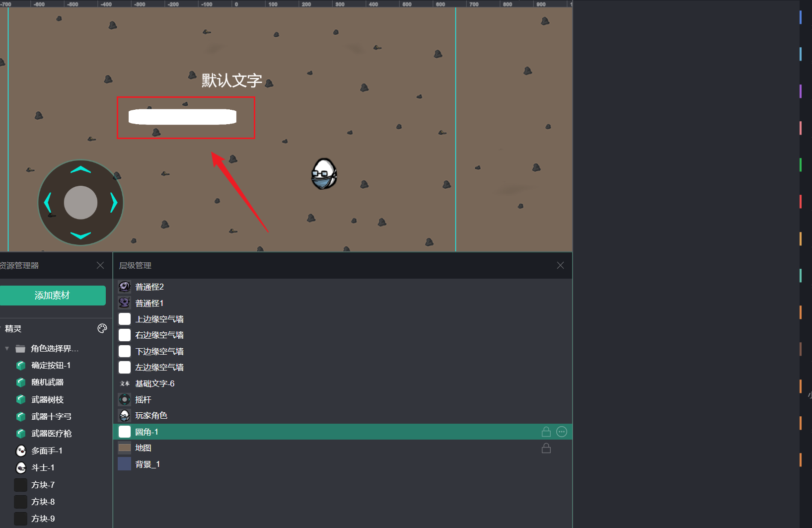Click the 武器十字弓 sprite icon
This screenshot has height=528, width=812.
[x=21, y=416]
